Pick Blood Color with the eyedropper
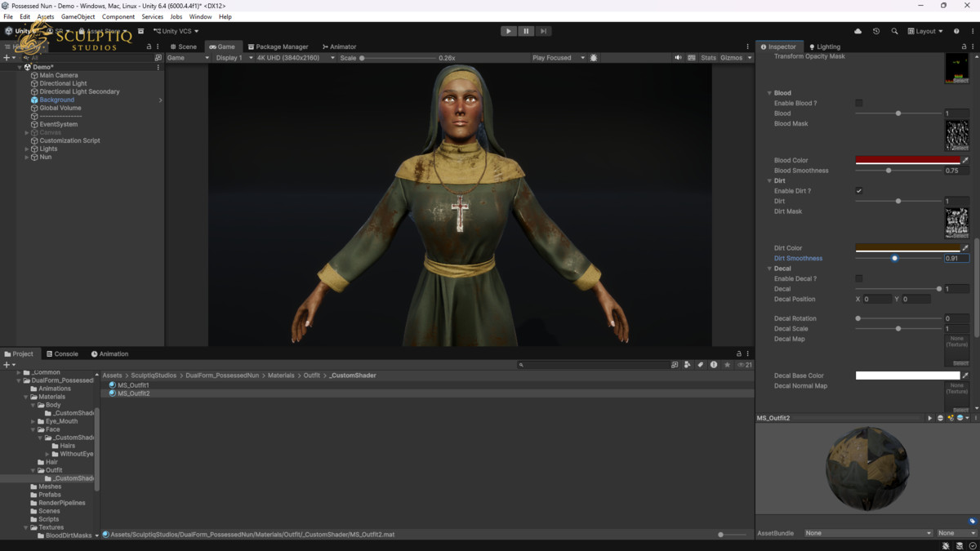980x551 pixels. 965,161
